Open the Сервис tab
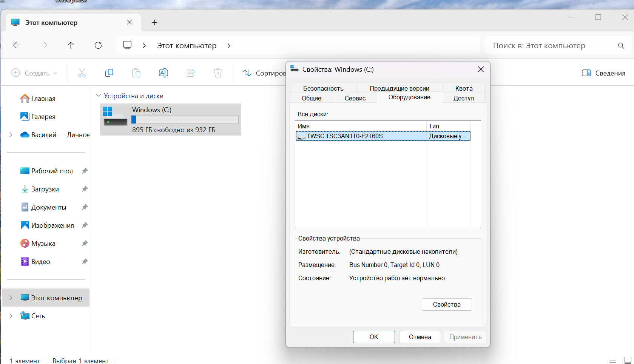This screenshot has width=634, height=364. [355, 98]
